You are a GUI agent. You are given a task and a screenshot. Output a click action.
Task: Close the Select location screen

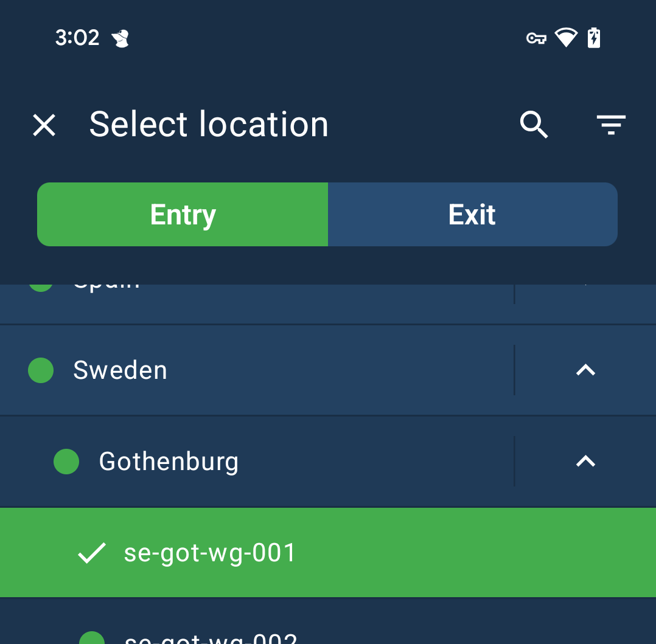click(x=44, y=125)
